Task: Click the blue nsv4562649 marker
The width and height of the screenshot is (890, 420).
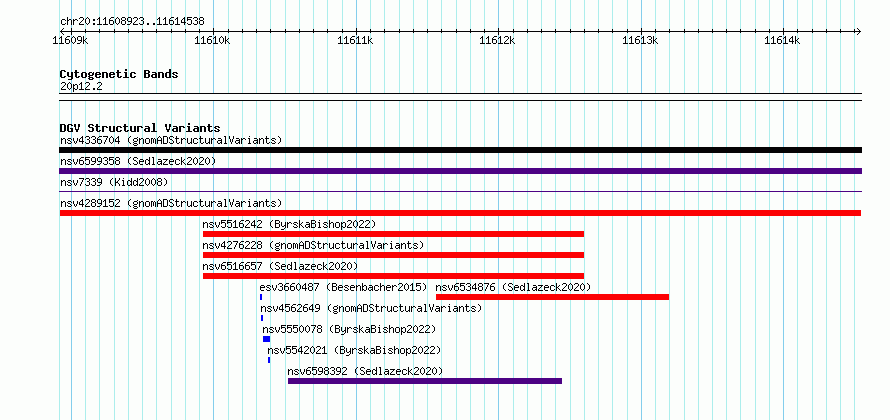Action: tap(262, 318)
